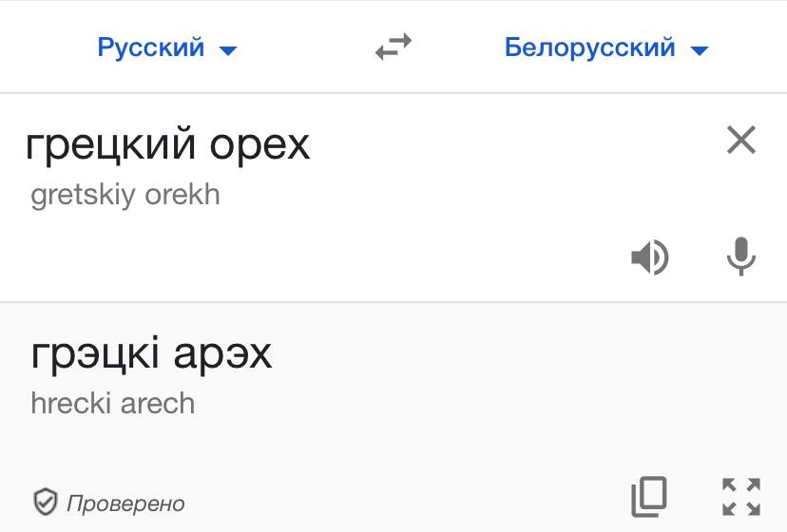
Task: Click the arrow beside Белорусский
Action: [x=700, y=50]
